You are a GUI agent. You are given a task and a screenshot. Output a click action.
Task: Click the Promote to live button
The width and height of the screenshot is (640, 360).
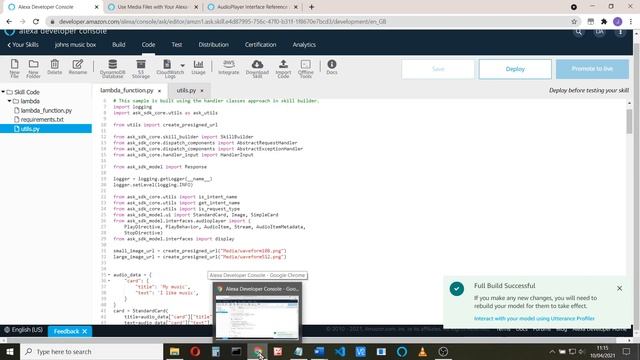click(x=592, y=69)
